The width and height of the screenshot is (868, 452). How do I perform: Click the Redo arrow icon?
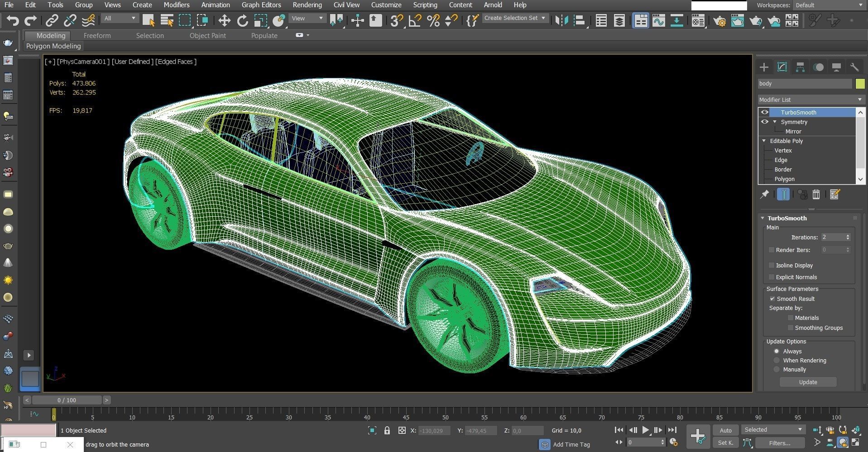30,20
